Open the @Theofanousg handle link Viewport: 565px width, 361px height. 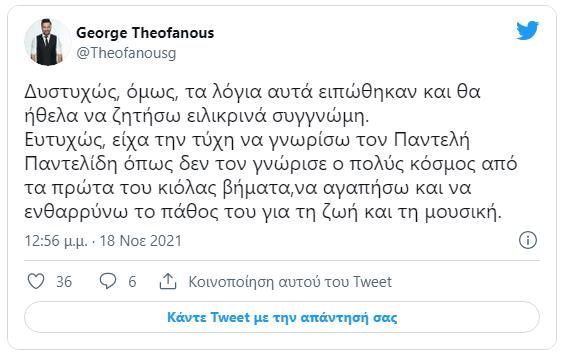point(126,53)
